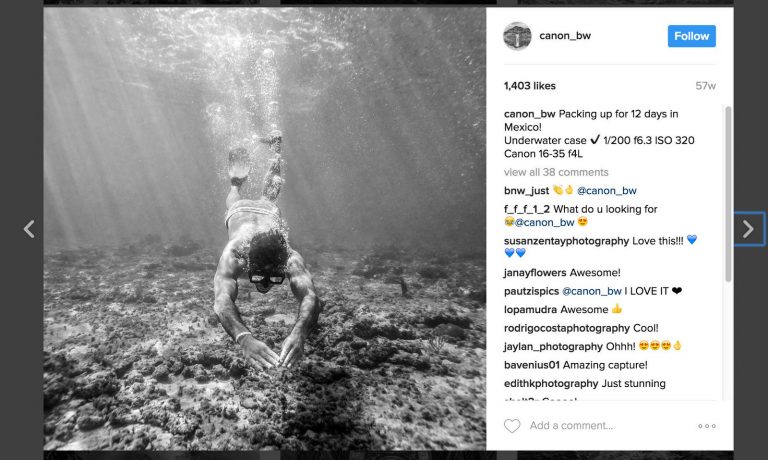Expand view all 38 comments
This screenshot has width=768, height=460.
tap(554, 172)
